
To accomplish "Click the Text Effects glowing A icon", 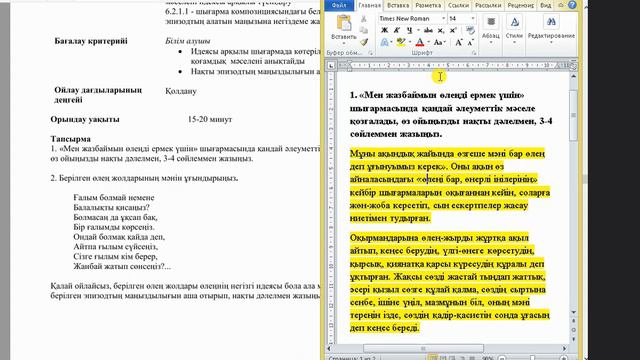I will point(384,42).
